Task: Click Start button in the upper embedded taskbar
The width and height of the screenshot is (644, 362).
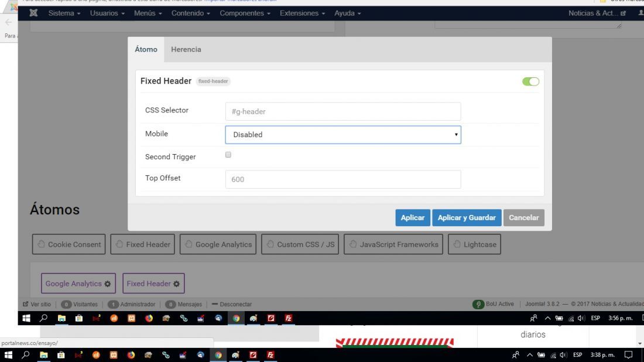Action: pyautogui.click(x=26, y=318)
